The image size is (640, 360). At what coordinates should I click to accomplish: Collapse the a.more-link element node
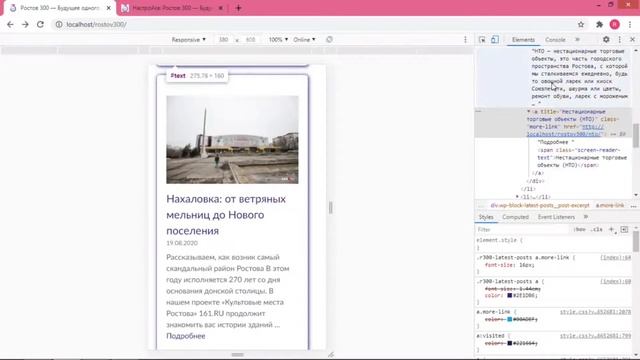click(529, 111)
